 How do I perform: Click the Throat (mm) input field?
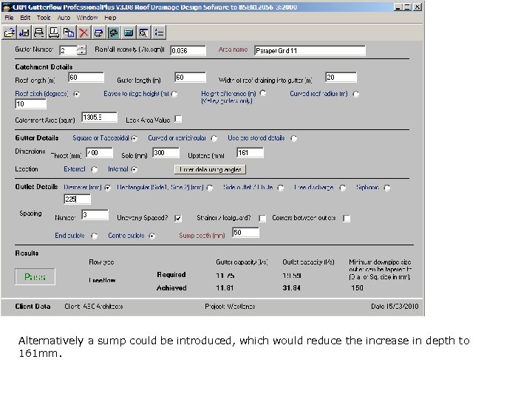(100, 153)
